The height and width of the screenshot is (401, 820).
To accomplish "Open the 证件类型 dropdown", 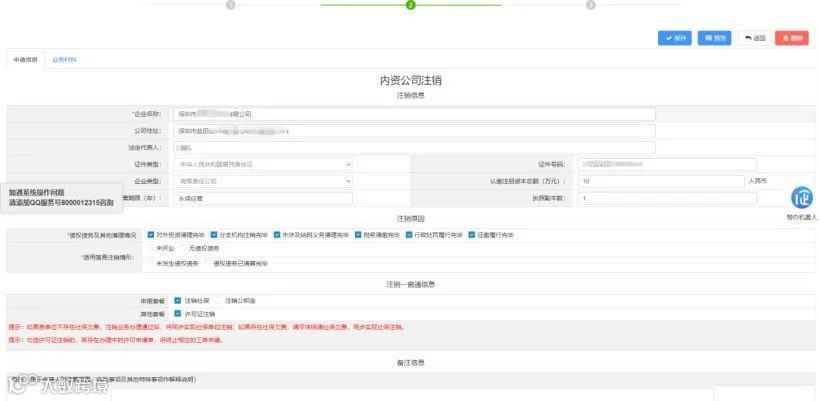I will click(x=263, y=165).
